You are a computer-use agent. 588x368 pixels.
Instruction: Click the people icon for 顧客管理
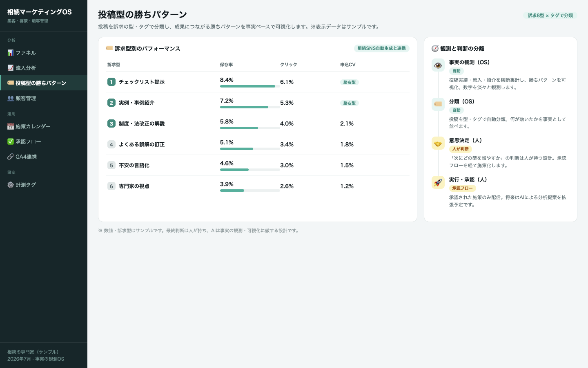coord(11,98)
